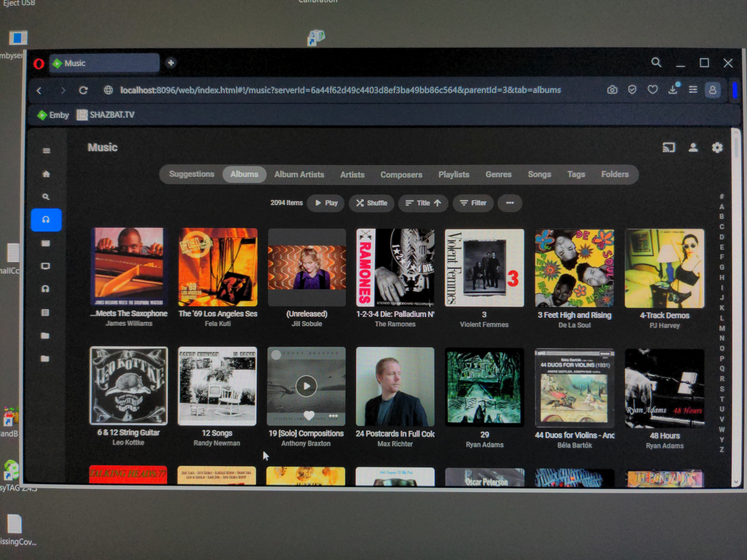Switch to the Album Artists tab
The image size is (747, 560).
(x=299, y=175)
